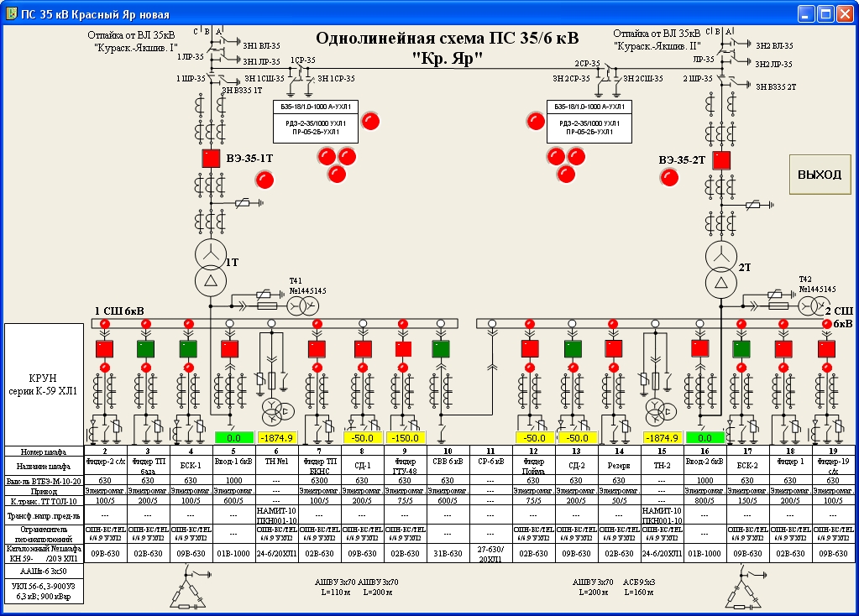This screenshot has width=859, height=616.
Task: Click the yellow -50.0 value under cabinet 8
Action: point(362,438)
